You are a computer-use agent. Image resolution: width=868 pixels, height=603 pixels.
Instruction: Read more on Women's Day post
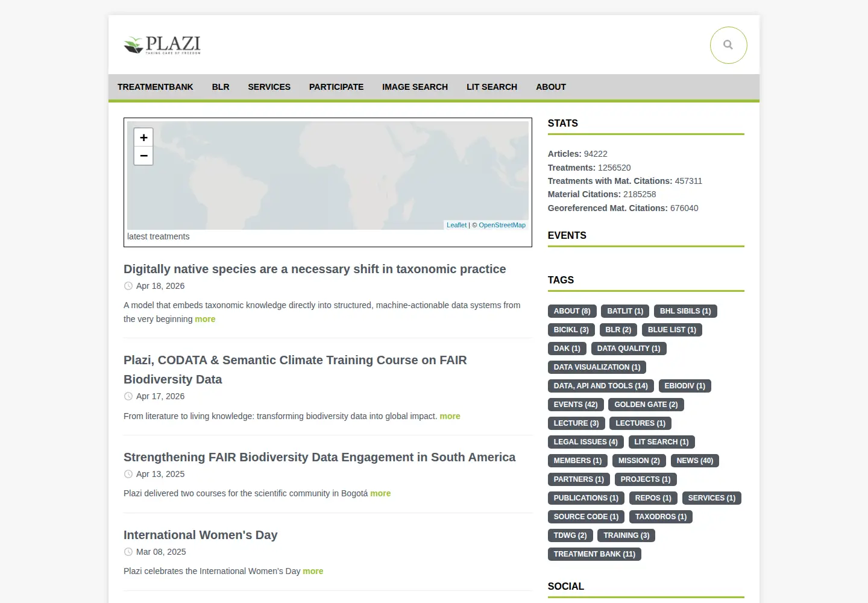(x=313, y=571)
